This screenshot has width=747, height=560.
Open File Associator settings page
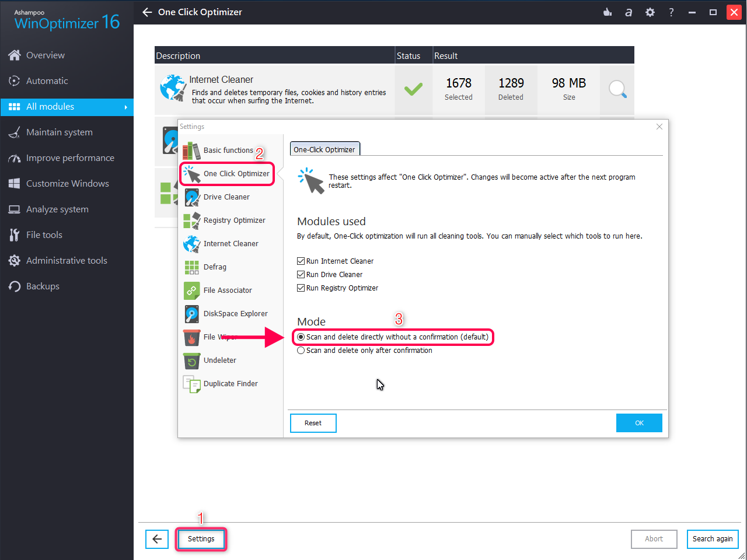(x=228, y=290)
